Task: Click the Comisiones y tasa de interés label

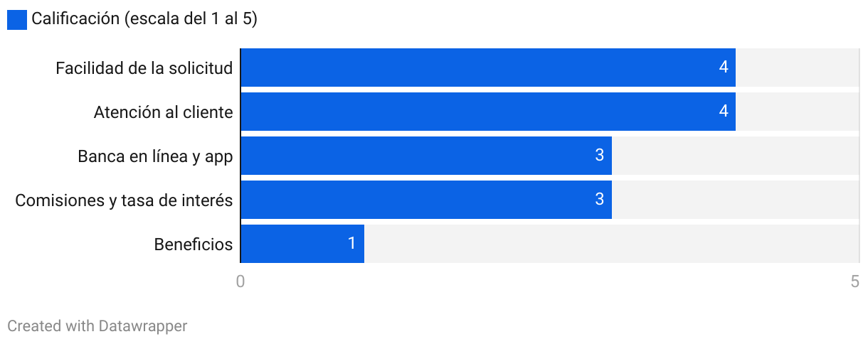Action: tap(124, 200)
